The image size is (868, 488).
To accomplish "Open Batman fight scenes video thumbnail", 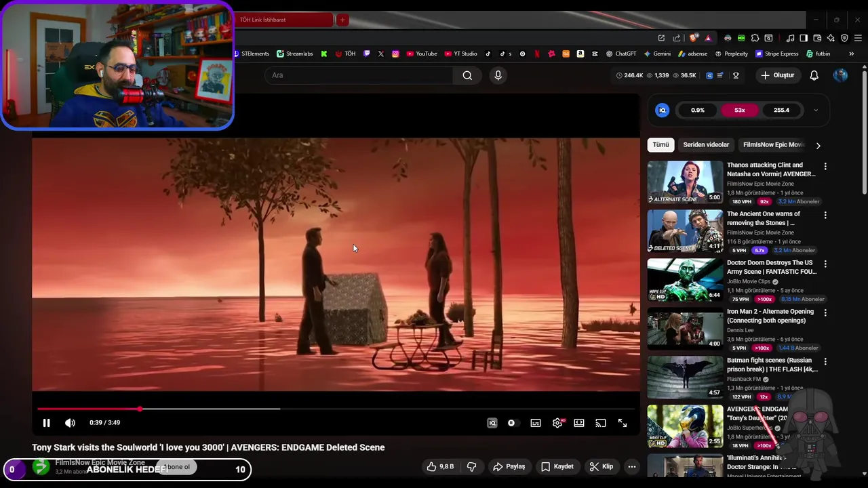I will pyautogui.click(x=685, y=377).
